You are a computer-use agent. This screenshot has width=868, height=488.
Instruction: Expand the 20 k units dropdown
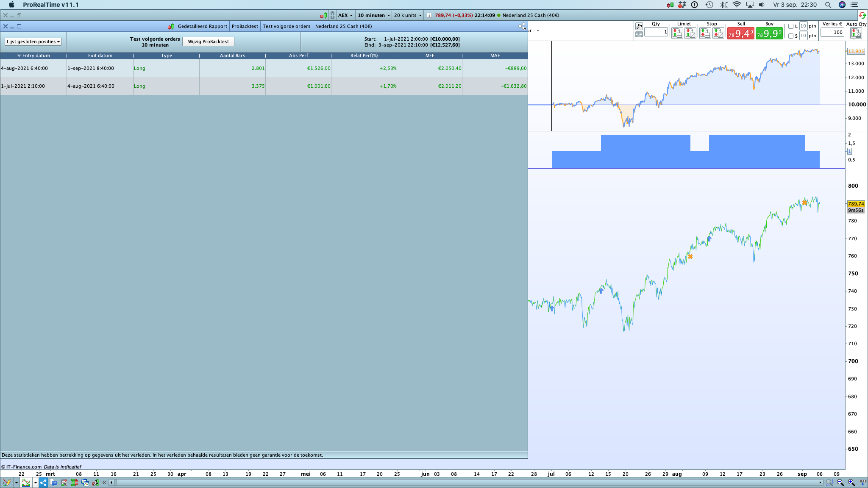pyautogui.click(x=408, y=15)
